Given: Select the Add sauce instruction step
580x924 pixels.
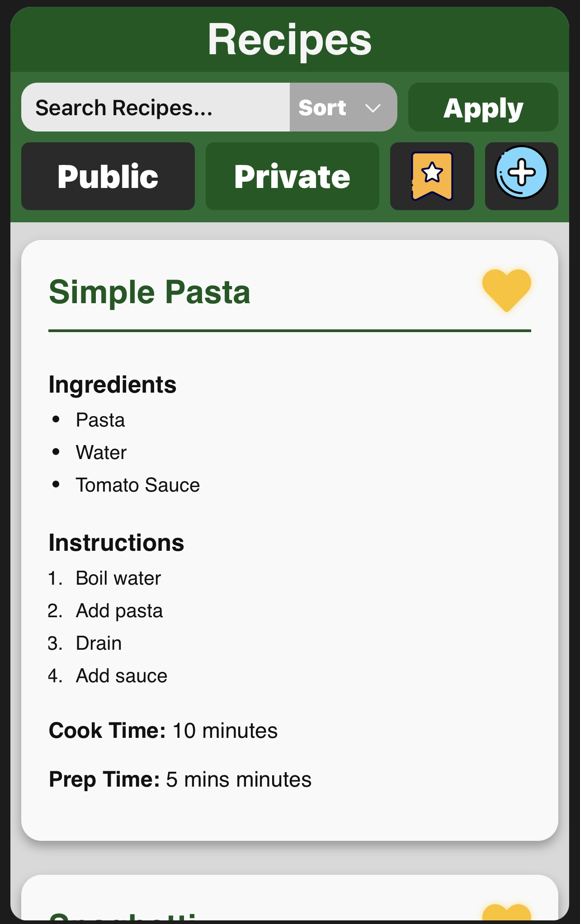Looking at the screenshot, I should coord(122,676).
